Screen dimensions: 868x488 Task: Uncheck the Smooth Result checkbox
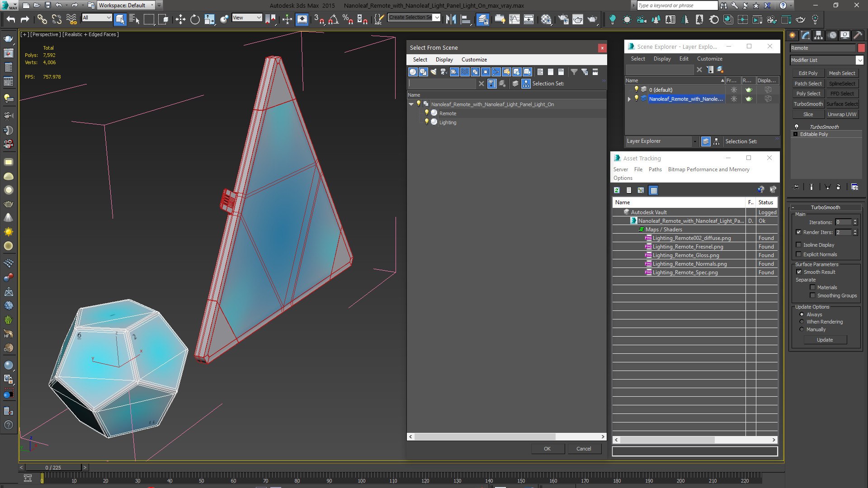(x=799, y=272)
